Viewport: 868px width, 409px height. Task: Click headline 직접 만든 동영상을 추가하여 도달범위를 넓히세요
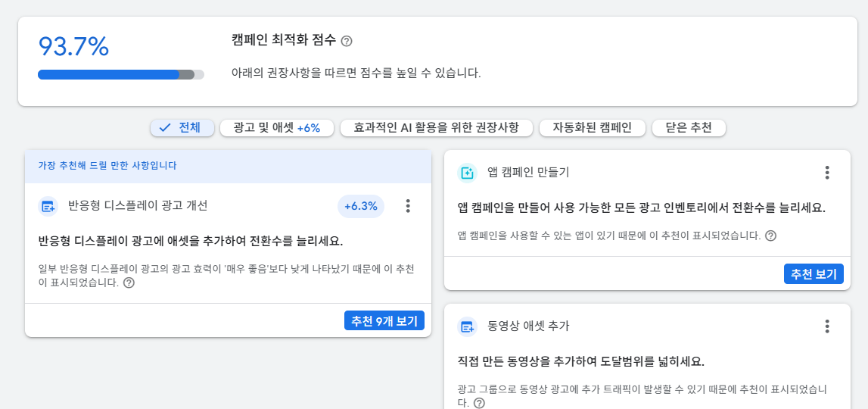581,361
